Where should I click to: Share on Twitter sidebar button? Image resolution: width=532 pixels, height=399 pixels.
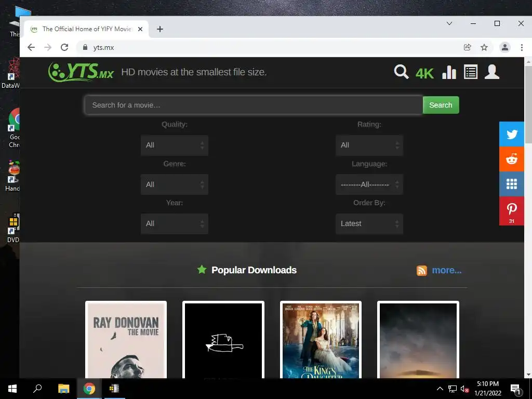coord(512,135)
